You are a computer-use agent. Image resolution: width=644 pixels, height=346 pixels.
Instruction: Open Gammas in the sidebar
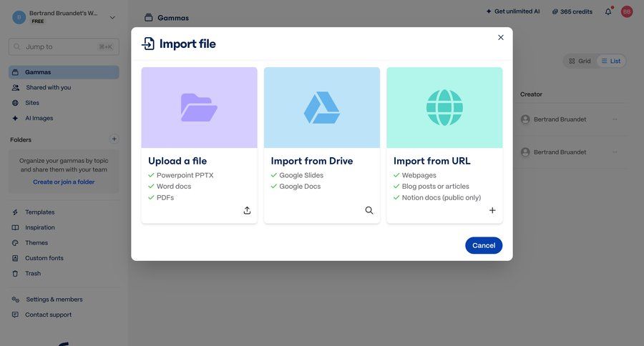pyautogui.click(x=64, y=72)
